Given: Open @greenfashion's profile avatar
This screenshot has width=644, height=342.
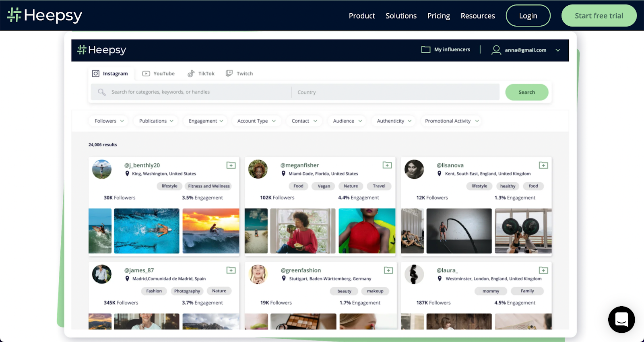Looking at the screenshot, I should (x=258, y=274).
